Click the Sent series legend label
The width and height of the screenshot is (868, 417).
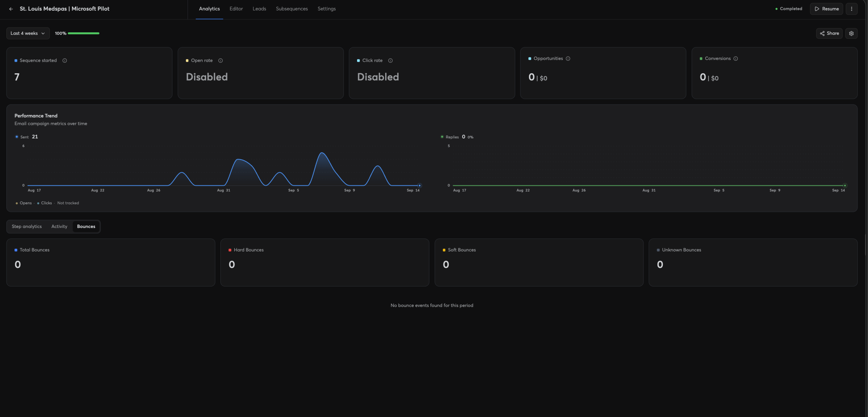[x=24, y=137]
